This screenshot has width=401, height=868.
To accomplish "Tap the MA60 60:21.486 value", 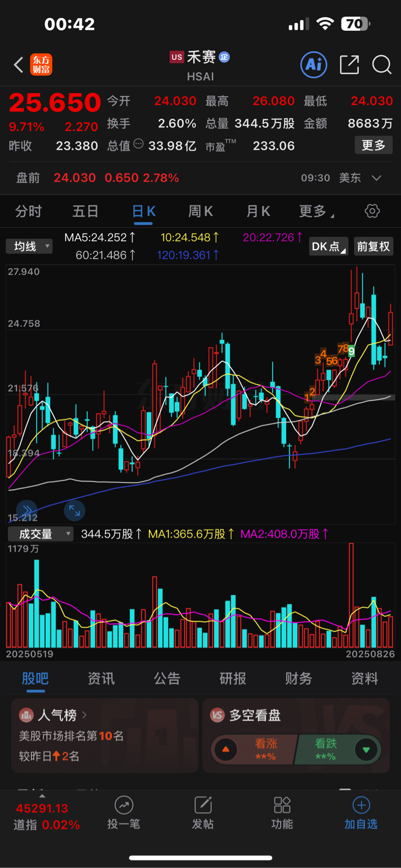I will (105, 255).
